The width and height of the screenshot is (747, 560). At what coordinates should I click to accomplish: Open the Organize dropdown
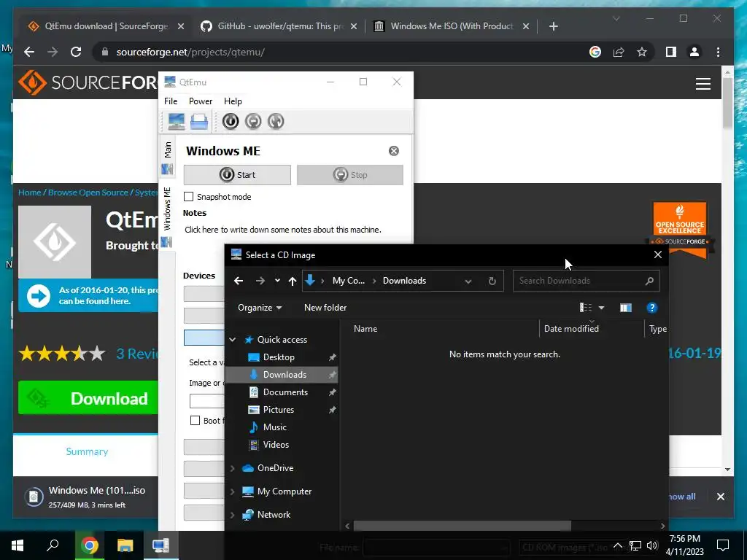click(260, 308)
